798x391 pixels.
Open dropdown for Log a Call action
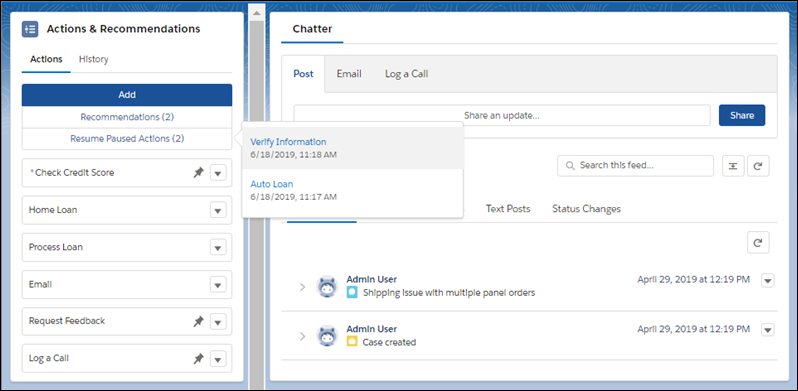[x=218, y=359]
